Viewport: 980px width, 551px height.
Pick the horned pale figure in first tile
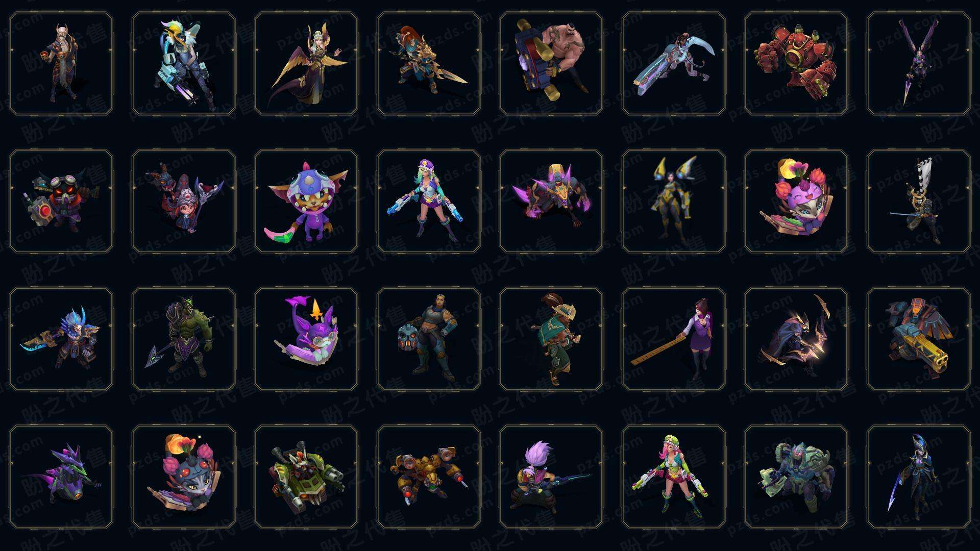(61, 63)
